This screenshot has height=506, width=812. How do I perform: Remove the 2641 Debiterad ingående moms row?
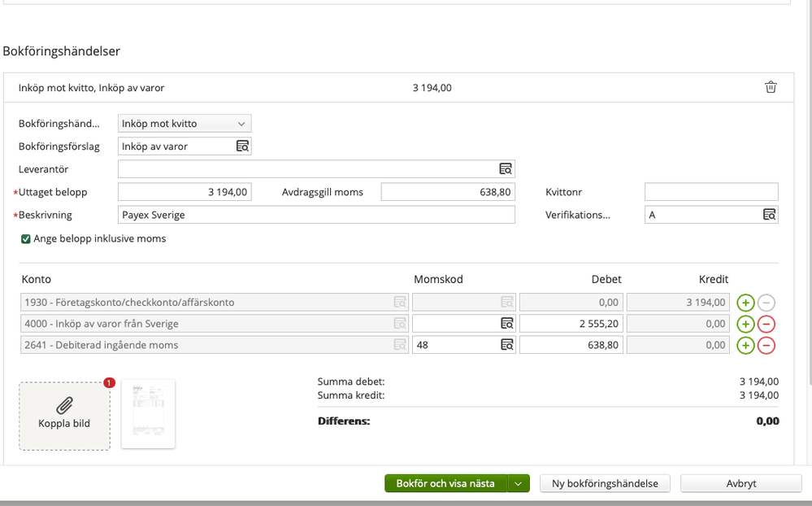(766, 345)
